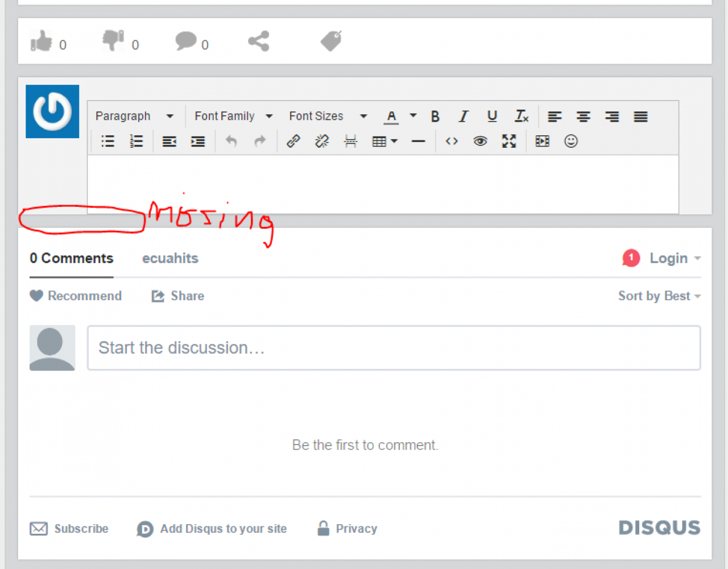Image resolution: width=728 pixels, height=569 pixels.
Task: Toggle underline formatting
Action: pyautogui.click(x=492, y=117)
